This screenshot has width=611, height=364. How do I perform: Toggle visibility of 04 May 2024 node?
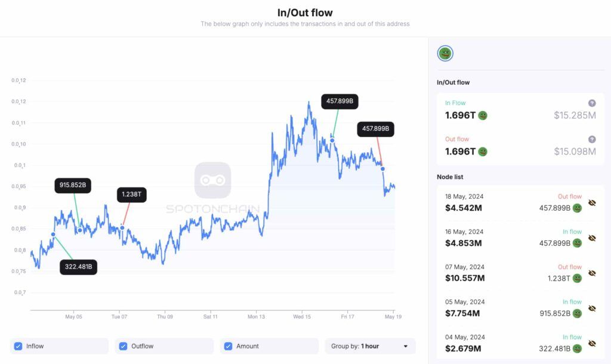(x=592, y=344)
